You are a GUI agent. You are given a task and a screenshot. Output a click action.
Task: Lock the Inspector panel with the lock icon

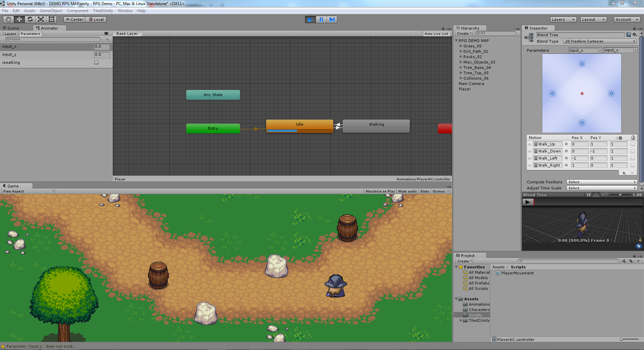coord(634,29)
